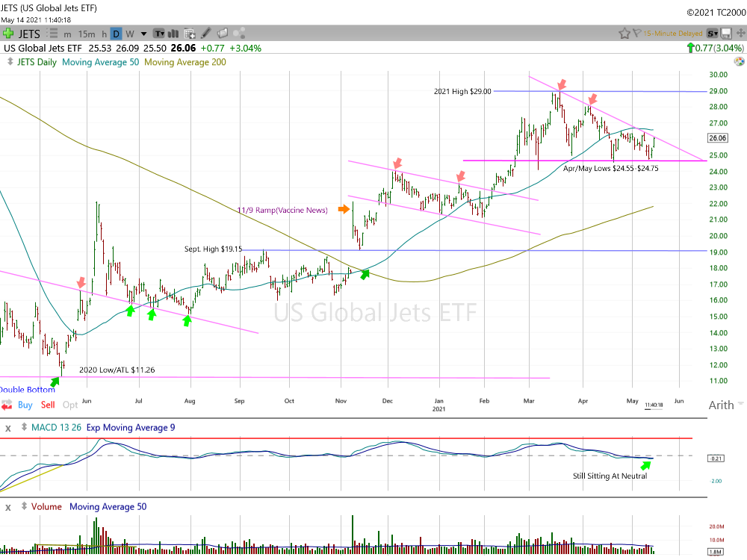Screen dimensions: 747x560
Task: Click the reorder arrows beside Volume
Action: click(x=25, y=506)
